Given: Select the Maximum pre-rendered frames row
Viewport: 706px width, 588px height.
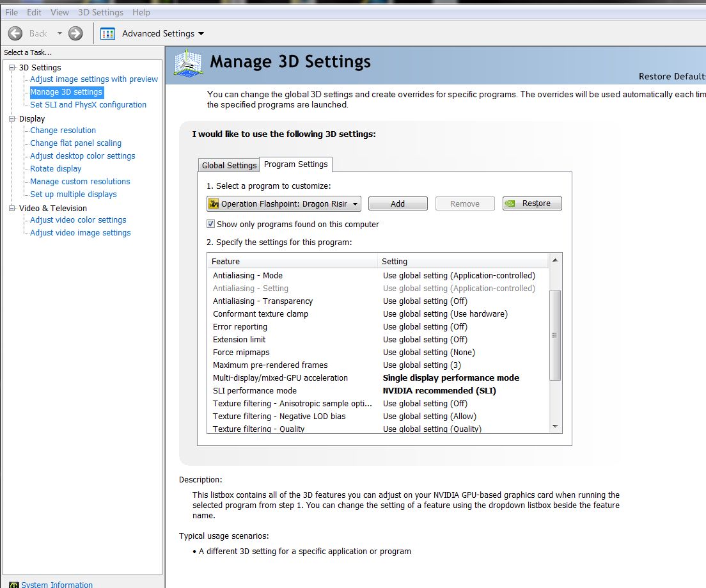Looking at the screenshot, I should coord(378,365).
